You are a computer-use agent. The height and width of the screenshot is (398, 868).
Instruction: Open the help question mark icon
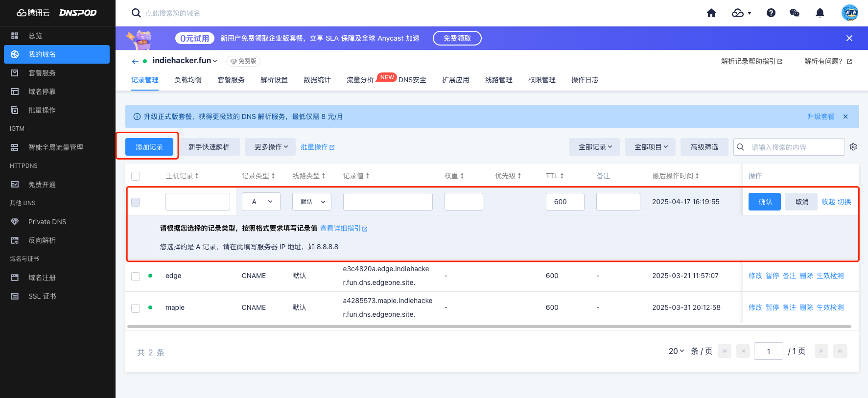point(771,13)
